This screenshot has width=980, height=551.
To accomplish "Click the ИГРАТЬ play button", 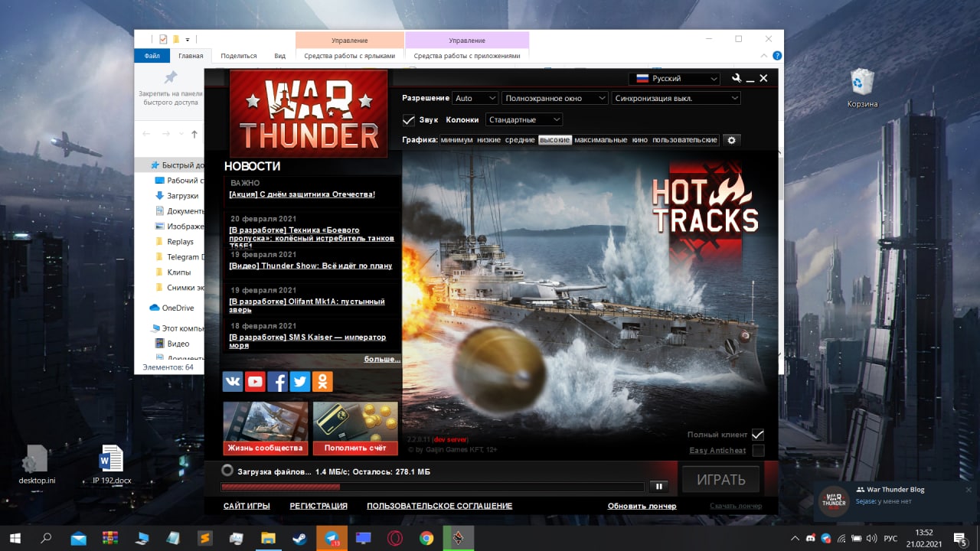I will coord(720,480).
